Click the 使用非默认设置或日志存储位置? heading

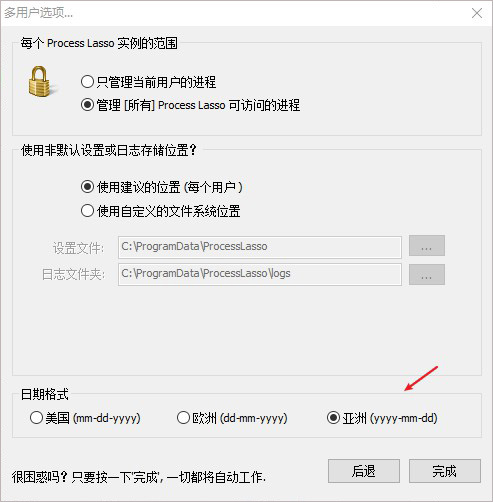pyautogui.click(x=109, y=150)
